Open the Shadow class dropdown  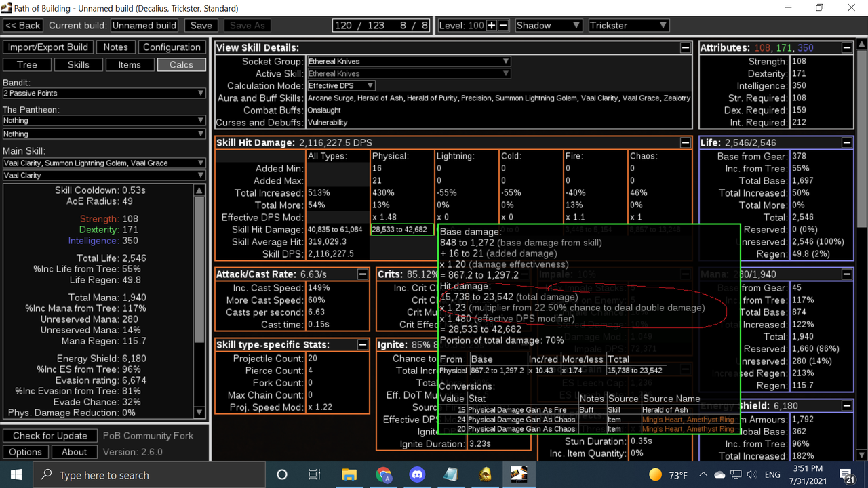tap(549, 26)
